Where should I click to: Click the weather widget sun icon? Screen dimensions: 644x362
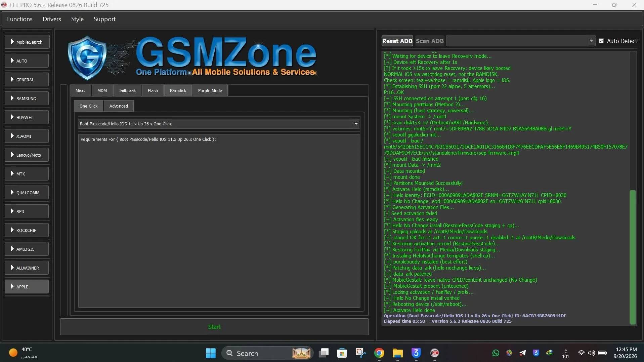tap(13, 353)
